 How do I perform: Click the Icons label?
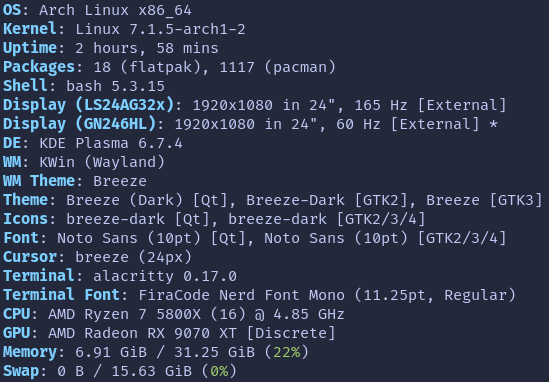click(25, 219)
